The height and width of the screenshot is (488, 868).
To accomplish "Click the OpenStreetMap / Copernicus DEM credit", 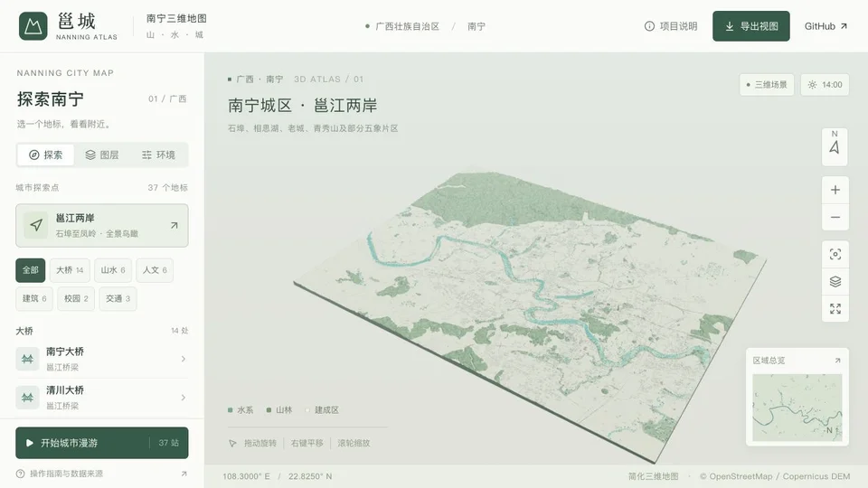I will point(775,476).
